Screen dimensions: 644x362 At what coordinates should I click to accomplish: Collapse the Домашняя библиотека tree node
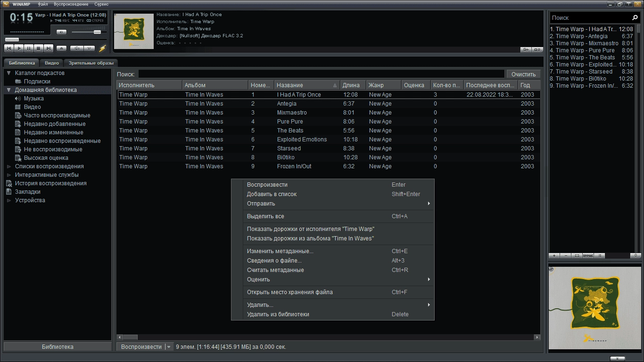8,90
